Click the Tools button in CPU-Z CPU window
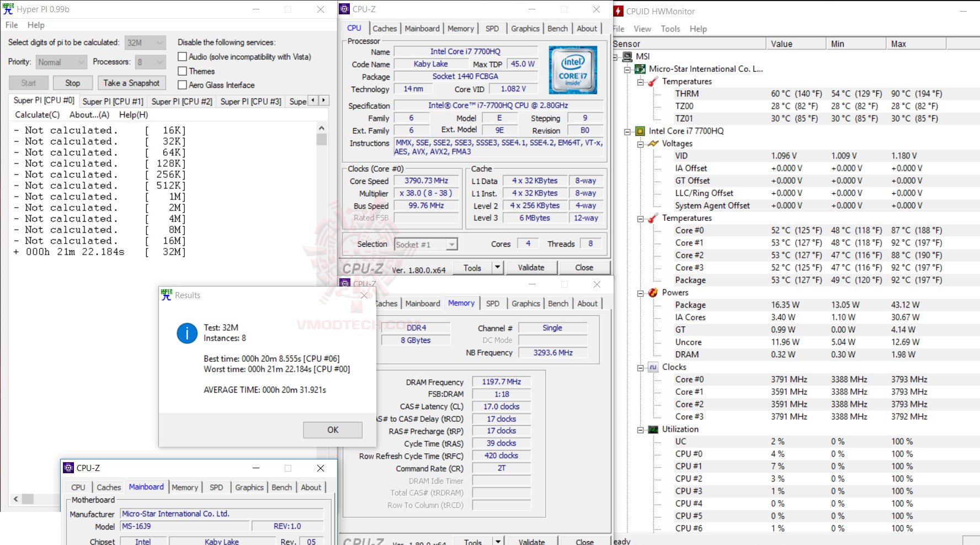The width and height of the screenshot is (980, 545). [x=472, y=267]
